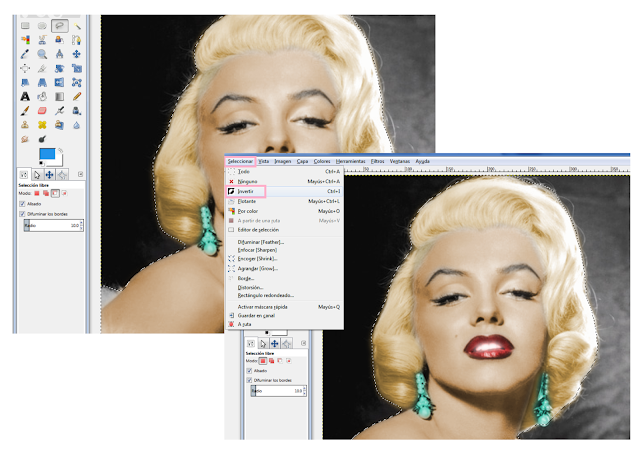640x453 pixels.
Task: Toggle Alisado checkbox in lower tool options
Action: pos(249,371)
